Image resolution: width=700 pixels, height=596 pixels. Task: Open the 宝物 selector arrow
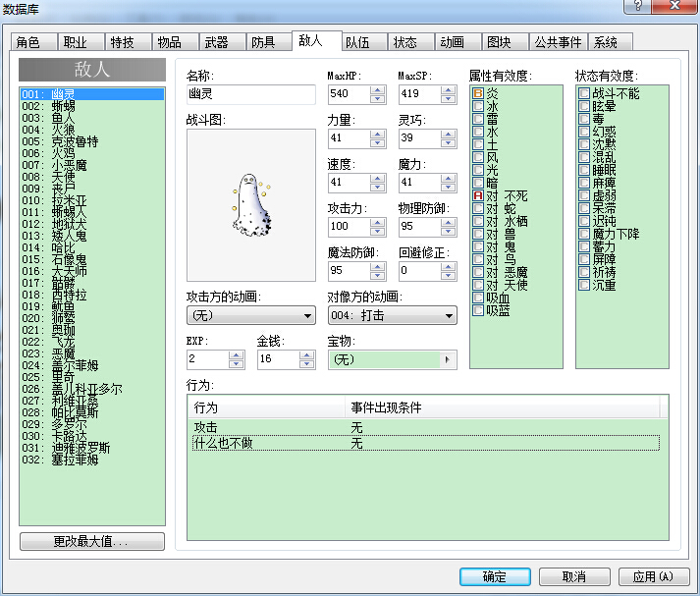[448, 359]
